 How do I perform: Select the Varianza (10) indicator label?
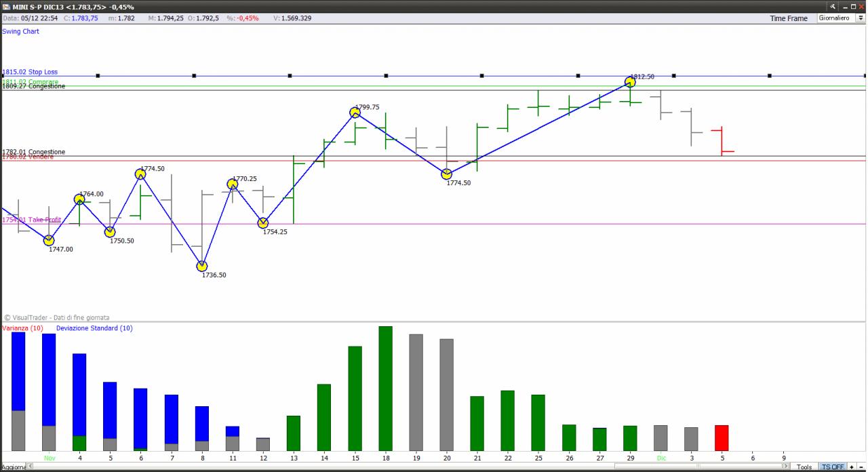(x=22, y=328)
